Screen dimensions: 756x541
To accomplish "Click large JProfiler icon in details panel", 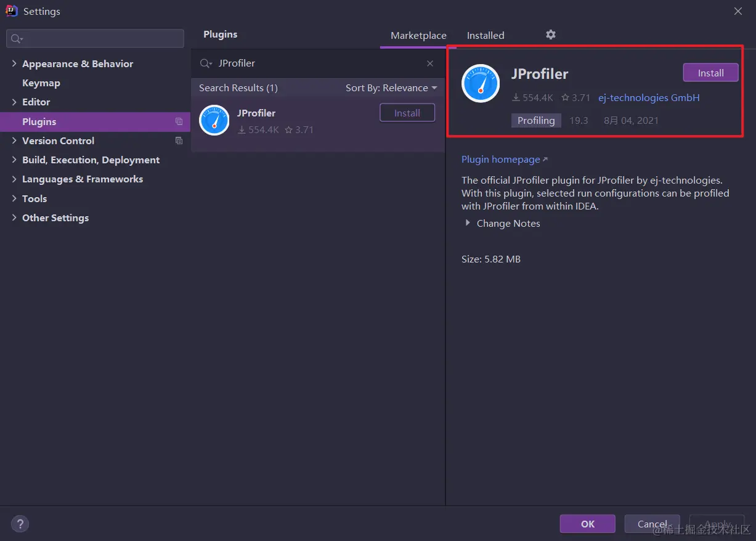I will tap(481, 83).
